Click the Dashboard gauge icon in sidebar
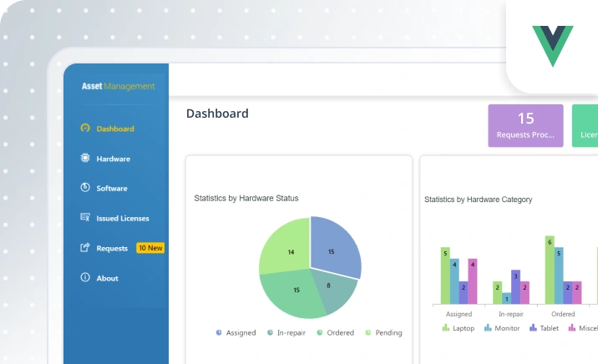The image size is (598, 364). pyautogui.click(x=85, y=128)
